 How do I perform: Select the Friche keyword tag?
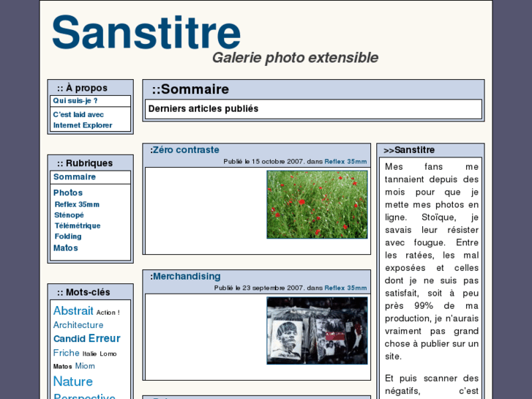(66, 353)
